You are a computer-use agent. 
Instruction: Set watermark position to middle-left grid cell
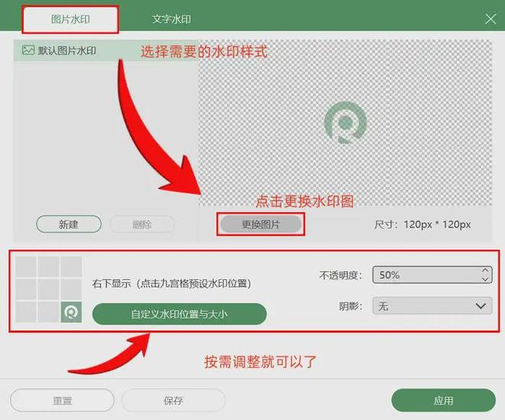[x=26, y=289]
